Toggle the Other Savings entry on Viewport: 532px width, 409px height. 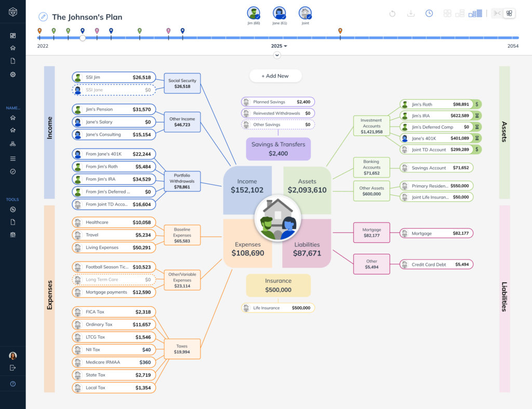(277, 124)
